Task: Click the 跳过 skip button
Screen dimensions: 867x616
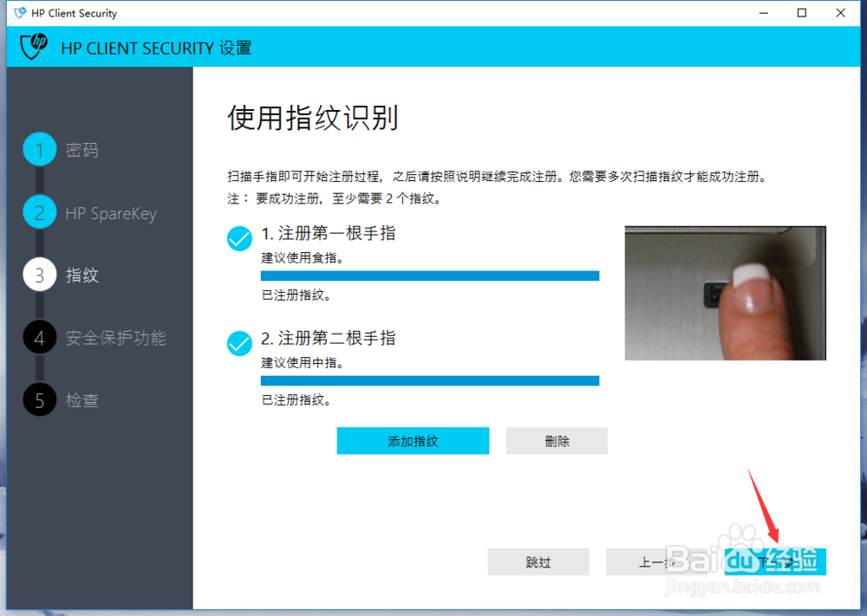Action: point(538,561)
